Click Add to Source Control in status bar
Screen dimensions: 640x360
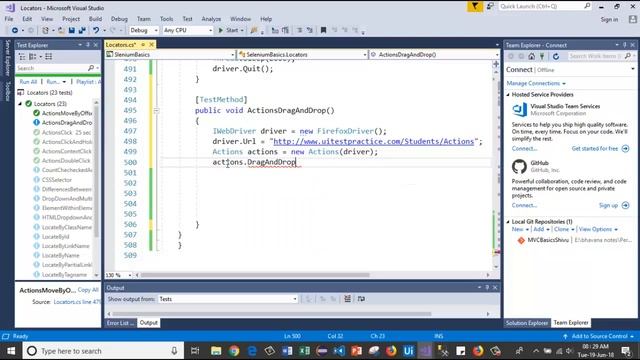click(599, 336)
